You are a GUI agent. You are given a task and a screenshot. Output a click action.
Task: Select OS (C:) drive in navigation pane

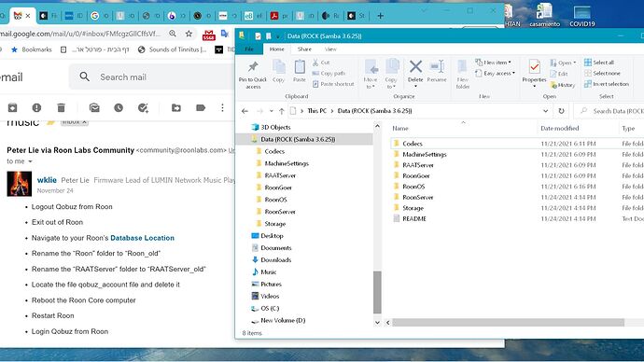[x=265, y=308]
